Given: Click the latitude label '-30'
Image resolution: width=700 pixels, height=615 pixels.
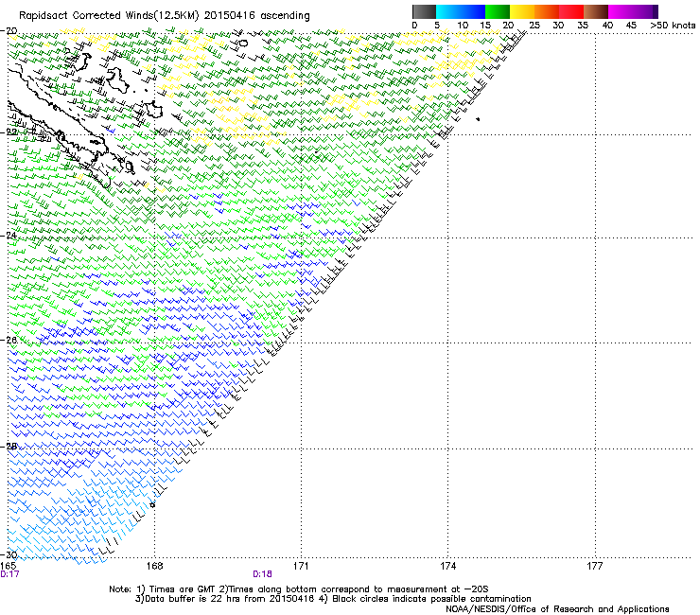Looking at the screenshot, I should pos(9,555).
